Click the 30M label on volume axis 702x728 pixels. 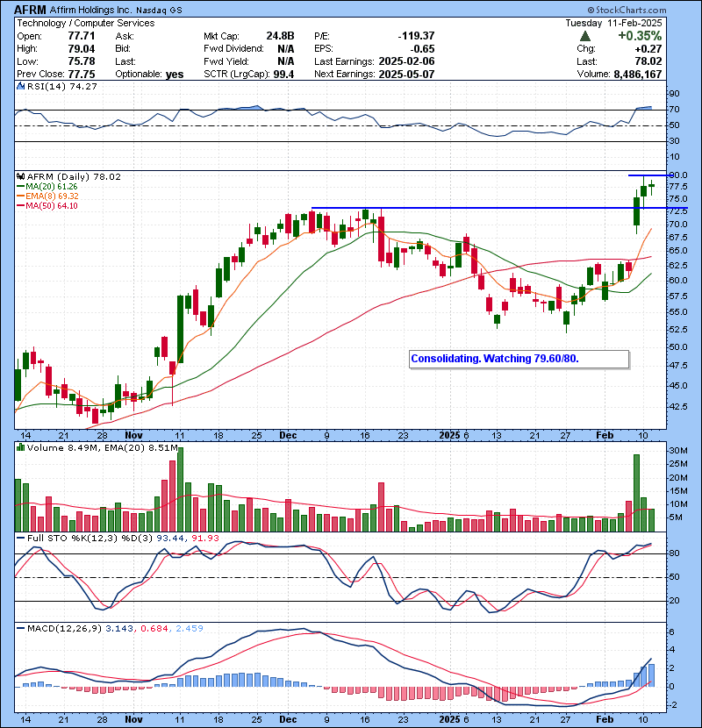677,451
